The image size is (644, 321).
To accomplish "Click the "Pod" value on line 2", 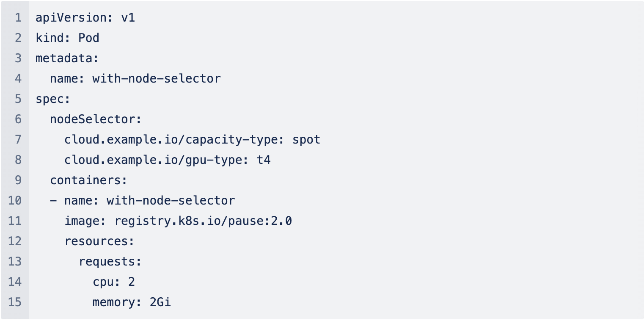I will tap(89, 38).
